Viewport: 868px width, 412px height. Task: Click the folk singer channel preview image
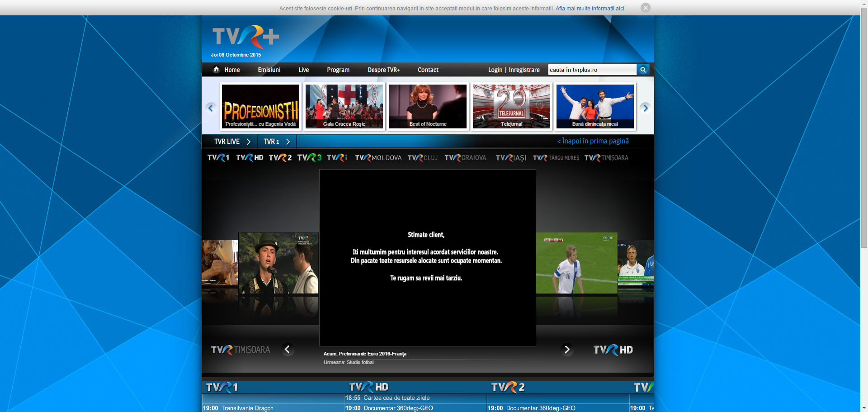click(278, 263)
